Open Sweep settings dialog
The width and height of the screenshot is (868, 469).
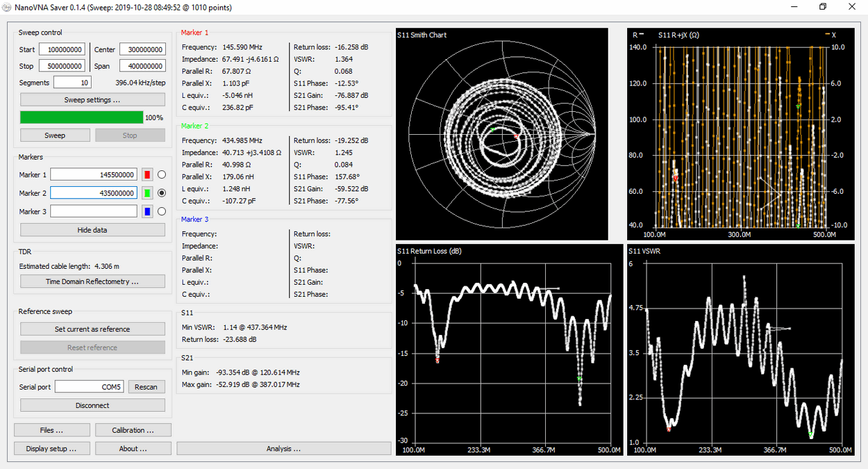(92, 100)
